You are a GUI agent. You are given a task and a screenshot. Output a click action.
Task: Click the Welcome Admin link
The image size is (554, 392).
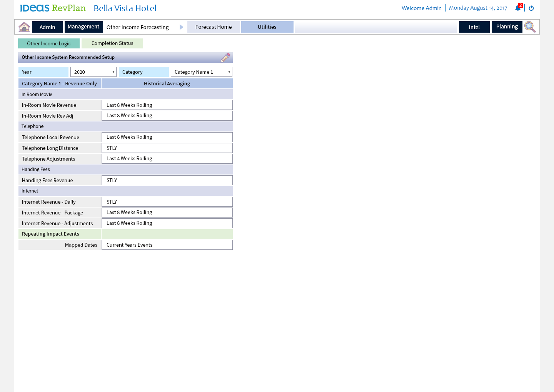click(421, 8)
